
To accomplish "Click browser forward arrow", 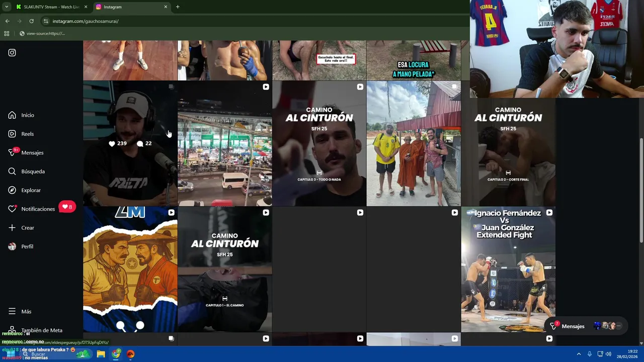I will tap(19, 21).
